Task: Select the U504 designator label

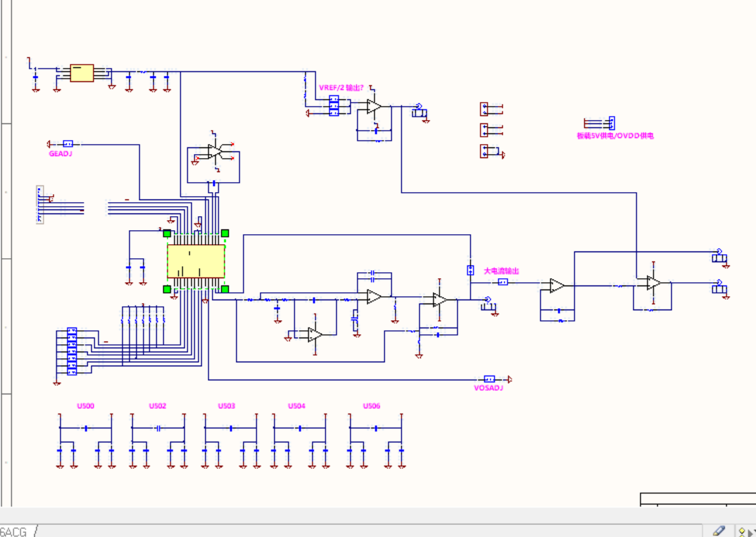Action: (x=297, y=406)
